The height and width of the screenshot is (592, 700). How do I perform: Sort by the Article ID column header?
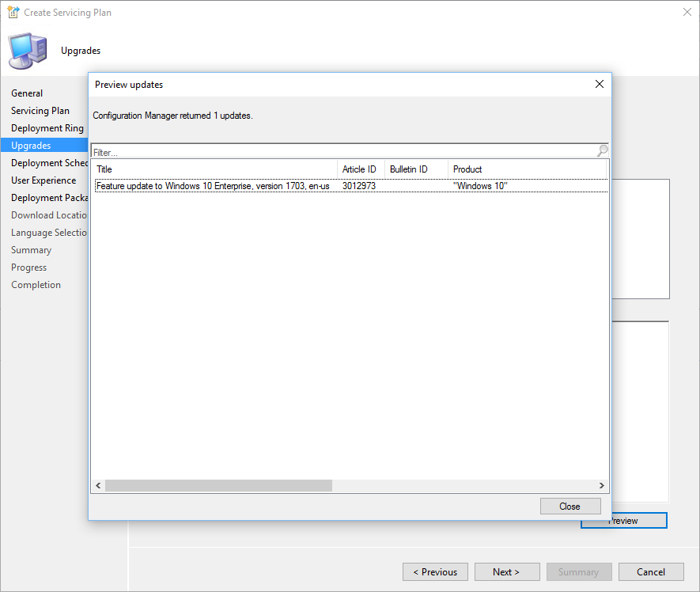tap(361, 169)
